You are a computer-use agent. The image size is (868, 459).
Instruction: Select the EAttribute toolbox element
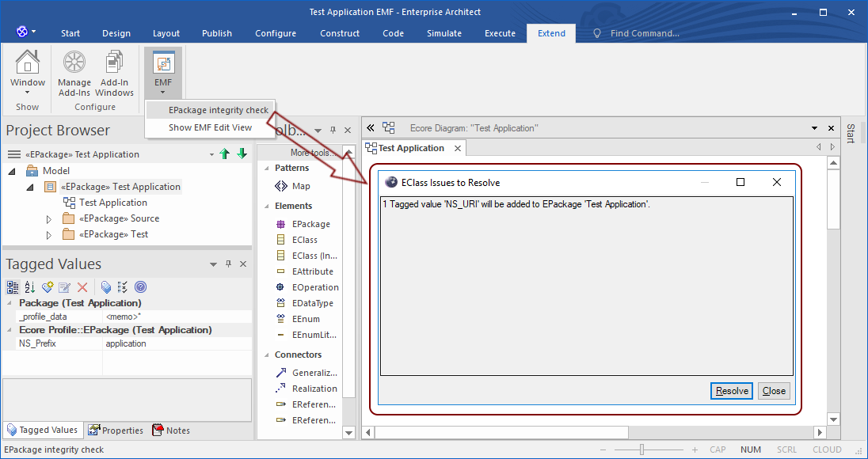click(x=304, y=271)
